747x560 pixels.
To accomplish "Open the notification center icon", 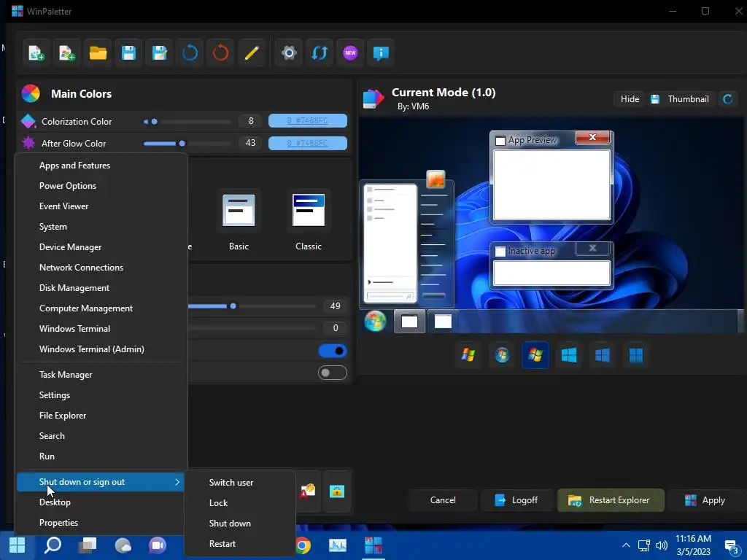I will coord(732,547).
